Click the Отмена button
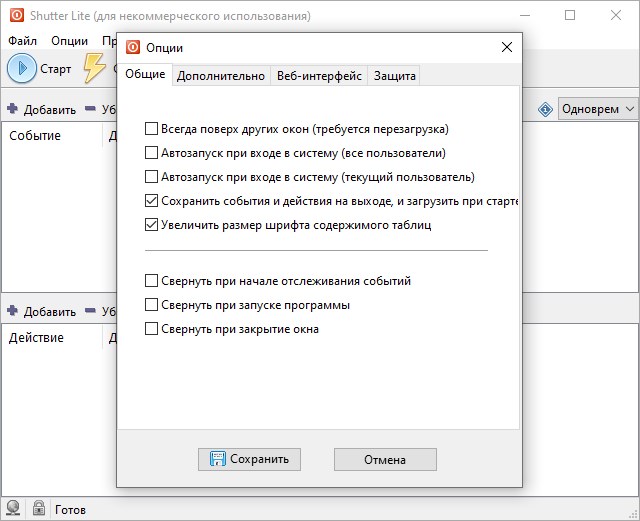The height and width of the screenshot is (521, 640). 385,459
